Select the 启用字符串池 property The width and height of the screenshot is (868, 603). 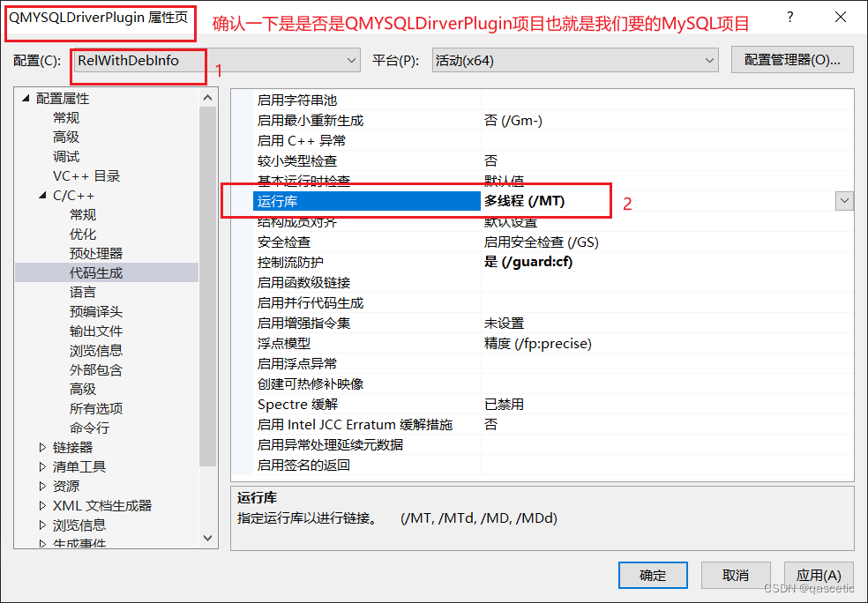296,100
